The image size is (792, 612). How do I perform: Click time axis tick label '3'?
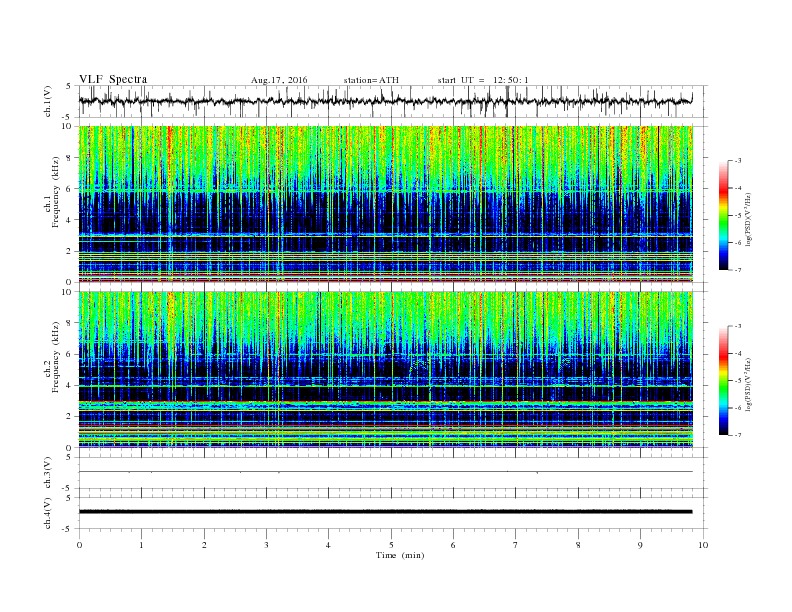click(266, 545)
